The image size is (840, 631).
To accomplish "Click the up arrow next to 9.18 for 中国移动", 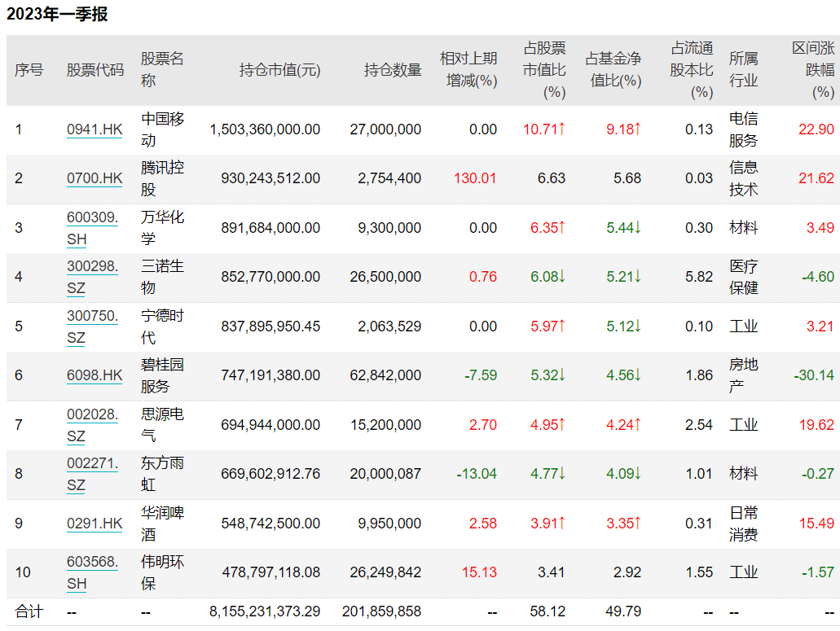I will click(x=638, y=129).
